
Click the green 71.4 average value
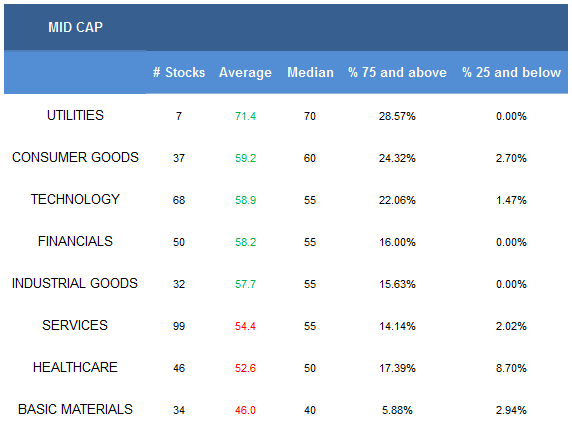pyautogui.click(x=245, y=116)
